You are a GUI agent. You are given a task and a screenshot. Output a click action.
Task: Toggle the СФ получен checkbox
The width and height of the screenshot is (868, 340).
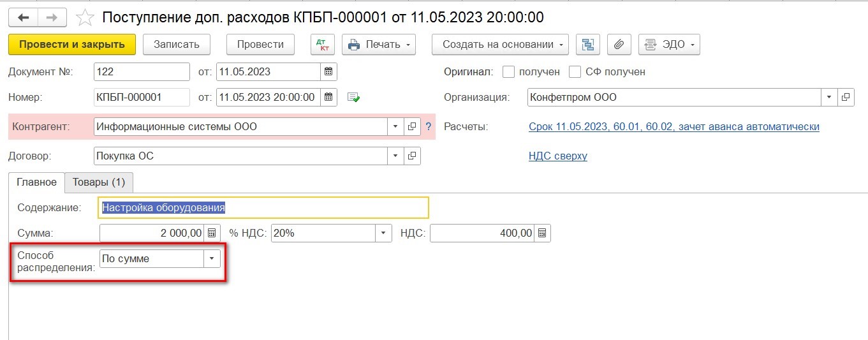[575, 71]
